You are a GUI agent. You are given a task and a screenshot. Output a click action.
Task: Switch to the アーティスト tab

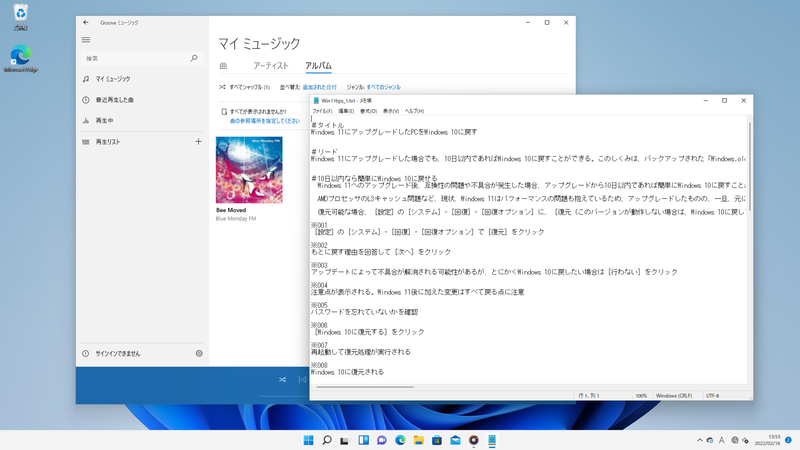pos(271,66)
